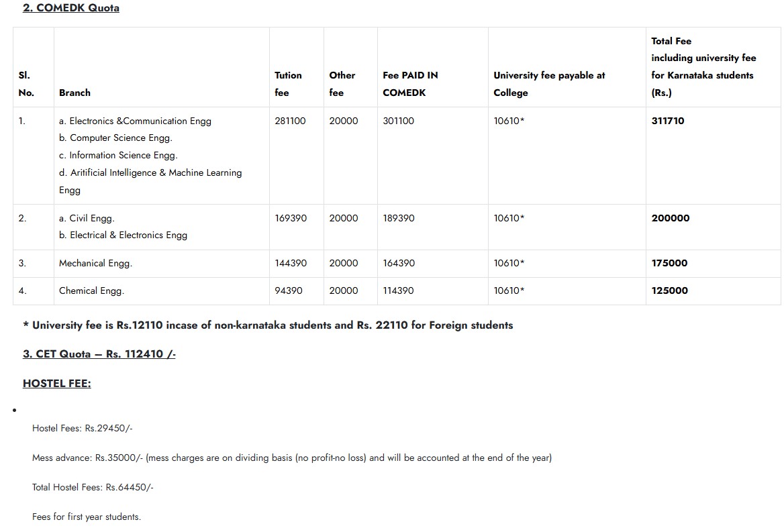
Task: Click the "2. COMEDK Quota" heading
Action: (x=71, y=8)
